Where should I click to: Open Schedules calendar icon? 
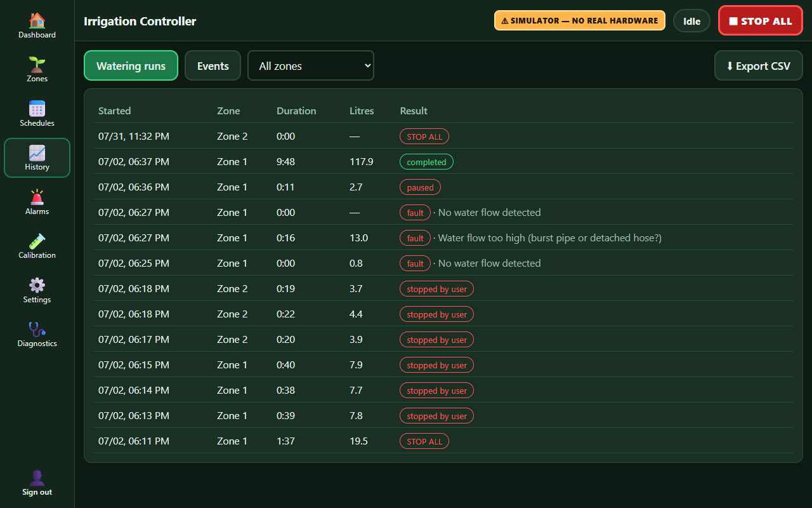(37, 109)
